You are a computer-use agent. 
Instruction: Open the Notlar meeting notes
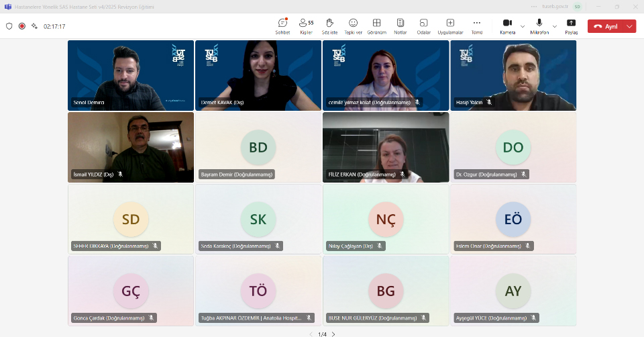(400, 26)
